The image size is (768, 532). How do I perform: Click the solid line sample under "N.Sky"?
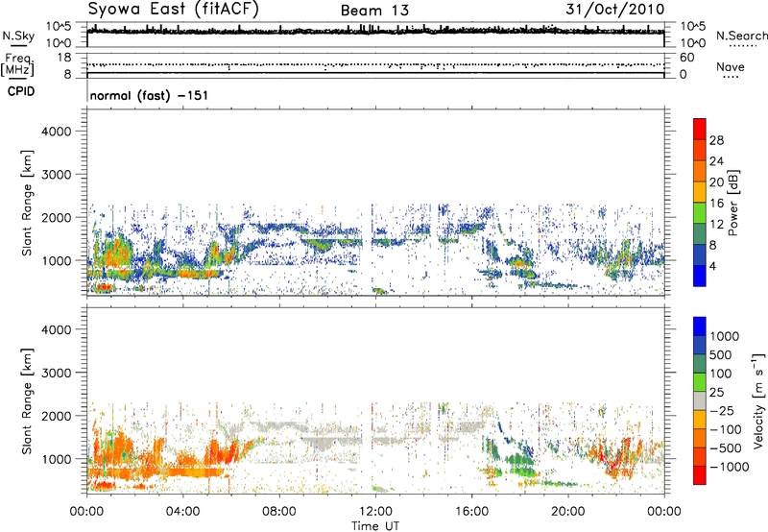coord(18,45)
